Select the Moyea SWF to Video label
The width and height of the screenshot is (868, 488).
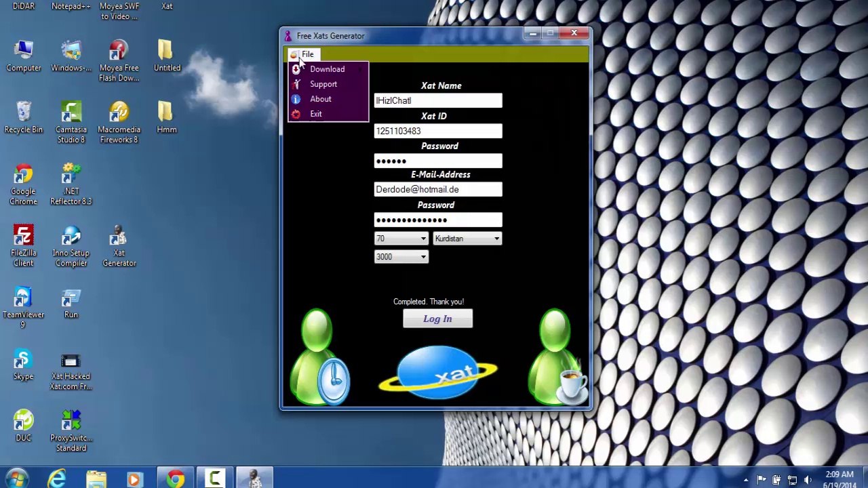(119, 11)
